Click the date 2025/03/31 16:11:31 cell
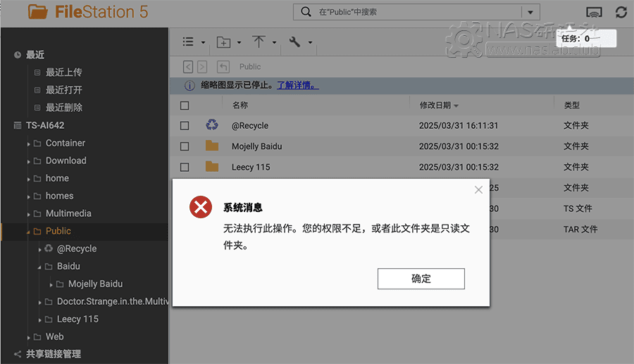The width and height of the screenshot is (634, 364). coord(459,125)
